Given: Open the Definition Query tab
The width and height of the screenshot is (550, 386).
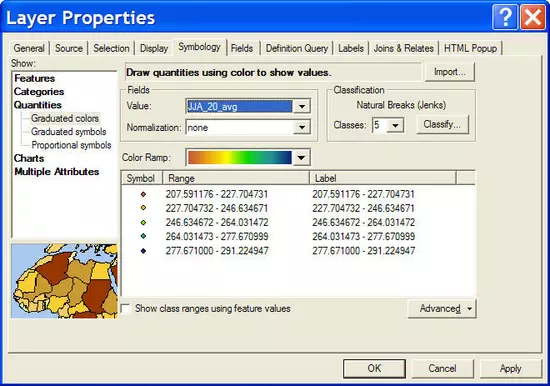Looking at the screenshot, I should click(297, 48).
